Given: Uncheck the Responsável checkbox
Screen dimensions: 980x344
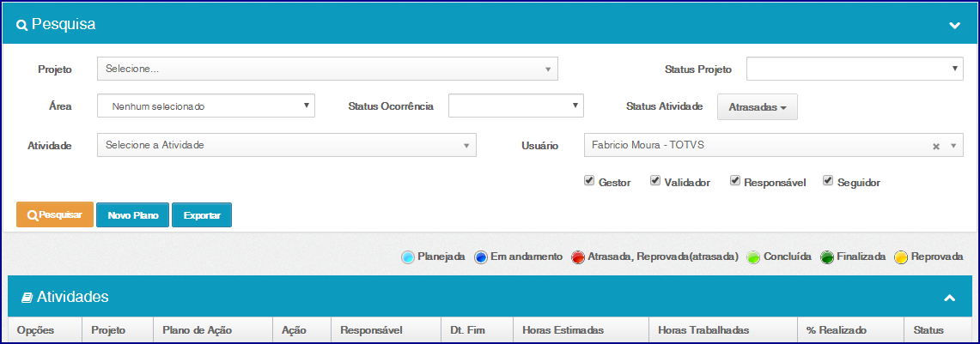Looking at the screenshot, I should 735,181.
